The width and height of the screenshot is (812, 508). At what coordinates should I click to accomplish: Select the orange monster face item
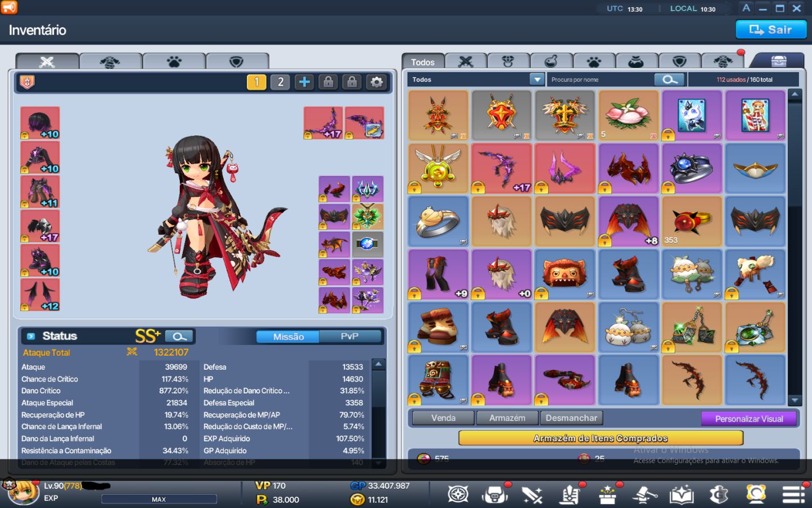pyautogui.click(x=565, y=274)
